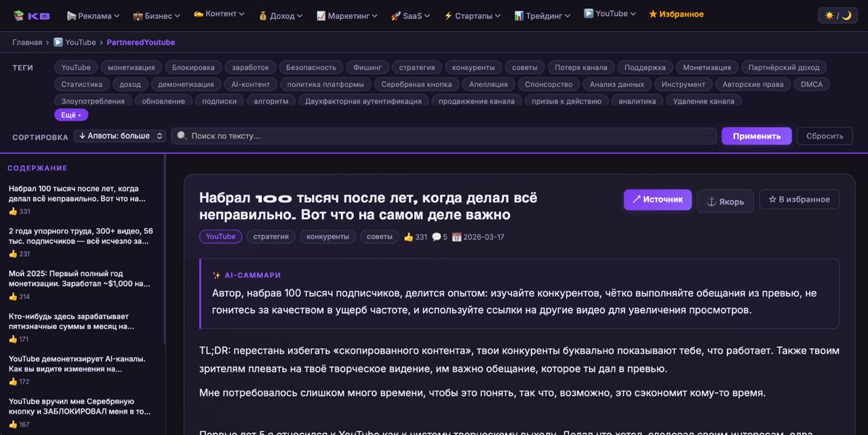868x435 pixels.
Task: Toggle the DMCA tag filter
Action: tap(812, 84)
